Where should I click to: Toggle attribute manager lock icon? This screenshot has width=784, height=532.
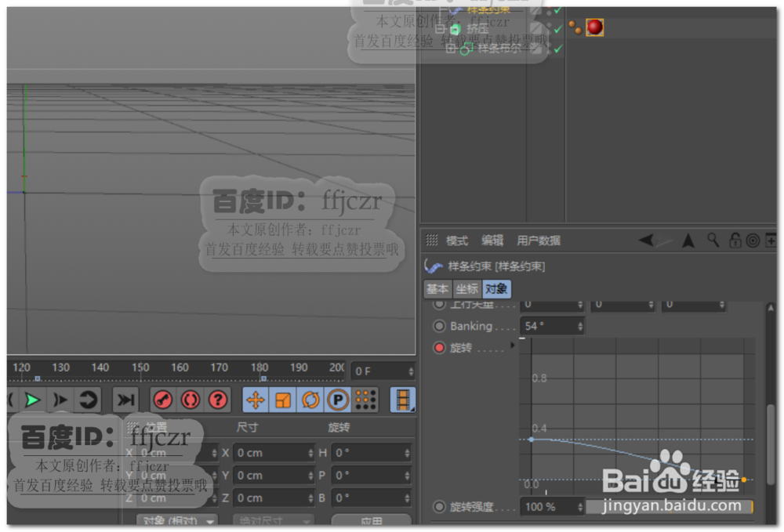(735, 241)
